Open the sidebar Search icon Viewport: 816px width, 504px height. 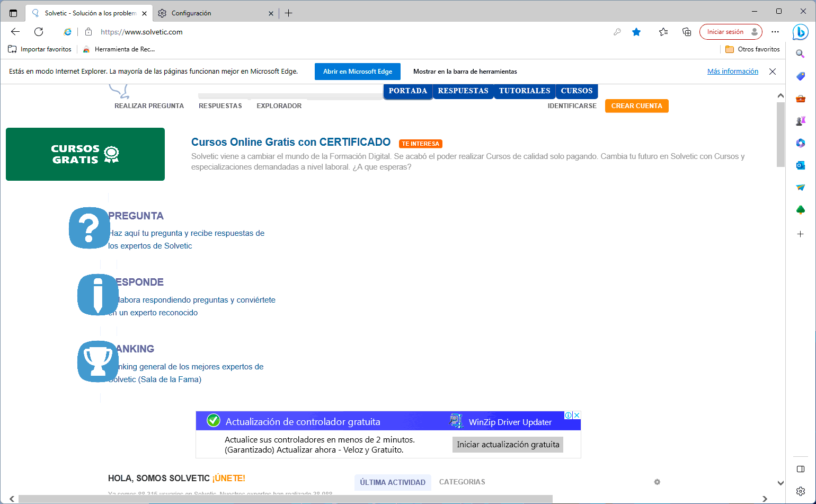point(801,54)
